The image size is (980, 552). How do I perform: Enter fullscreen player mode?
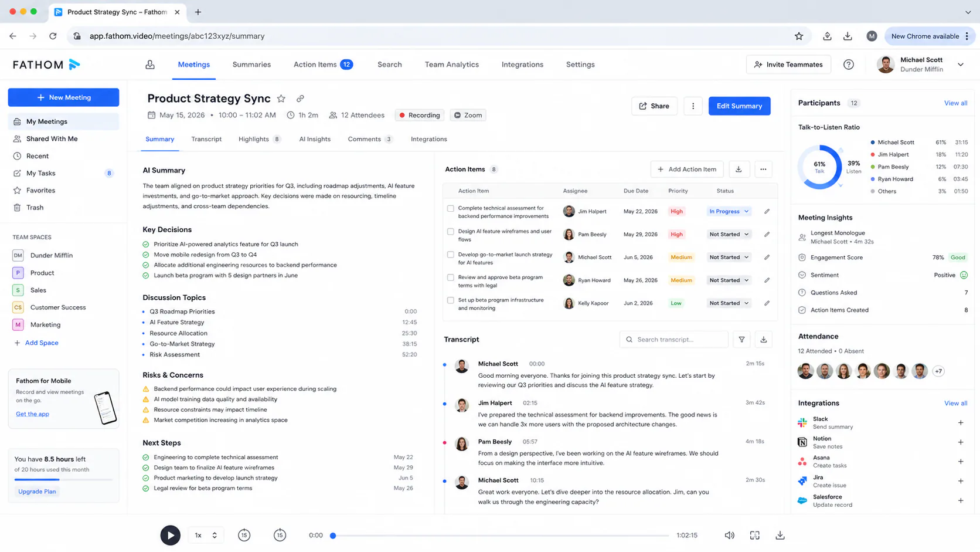point(755,535)
